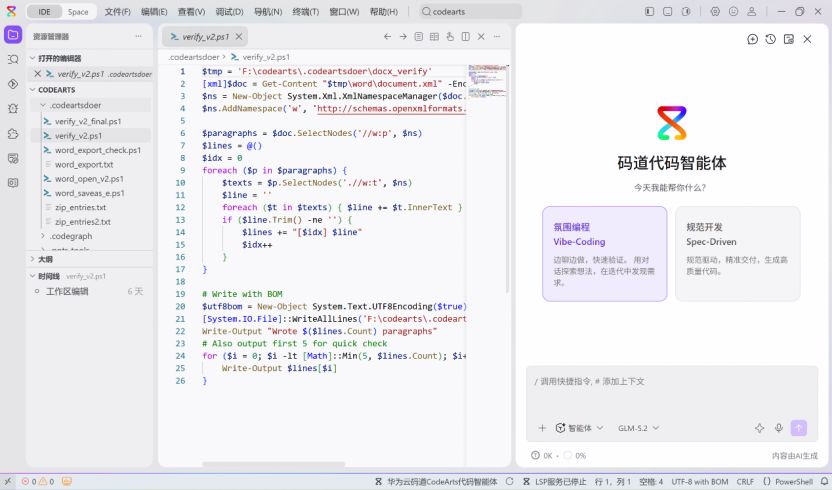The height and width of the screenshot is (490, 832).
Task: Open the Explorer view in activity bar
Action: click(x=13, y=35)
